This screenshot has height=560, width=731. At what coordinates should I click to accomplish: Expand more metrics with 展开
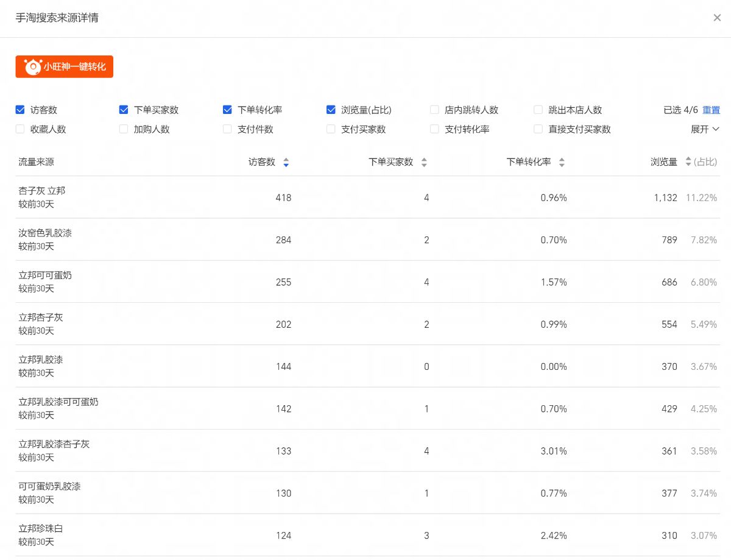(705, 129)
